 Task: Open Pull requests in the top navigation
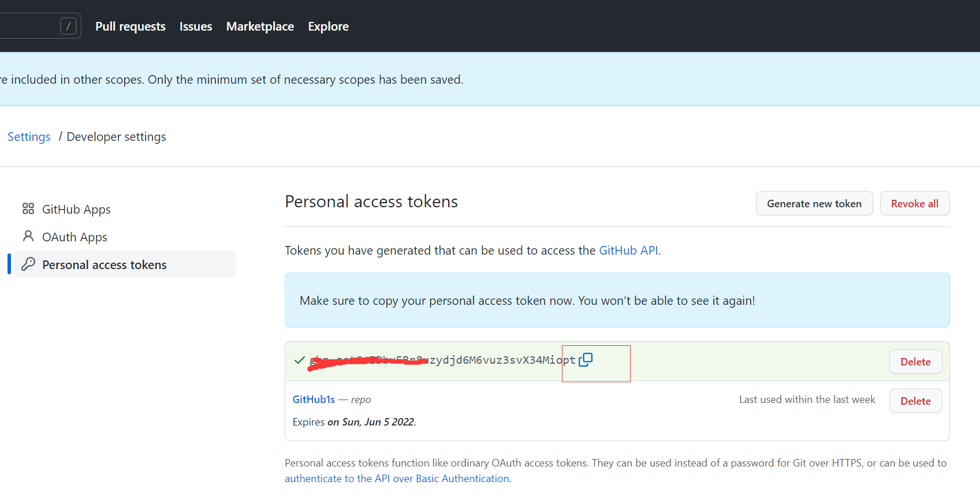click(131, 27)
